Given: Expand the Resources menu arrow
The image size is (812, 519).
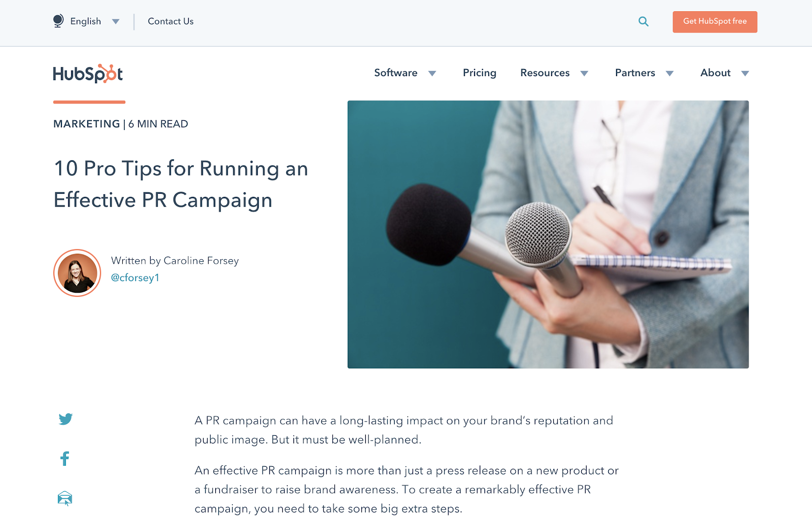Looking at the screenshot, I should 585,74.
